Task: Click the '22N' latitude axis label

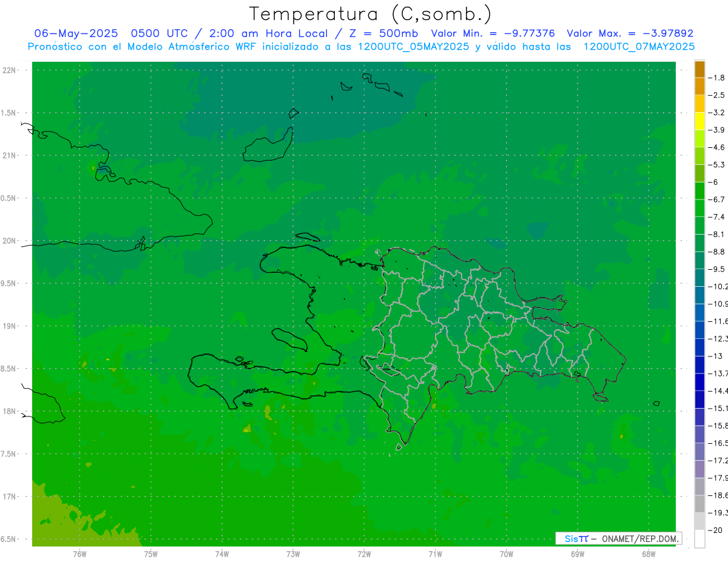Action: click(x=10, y=70)
